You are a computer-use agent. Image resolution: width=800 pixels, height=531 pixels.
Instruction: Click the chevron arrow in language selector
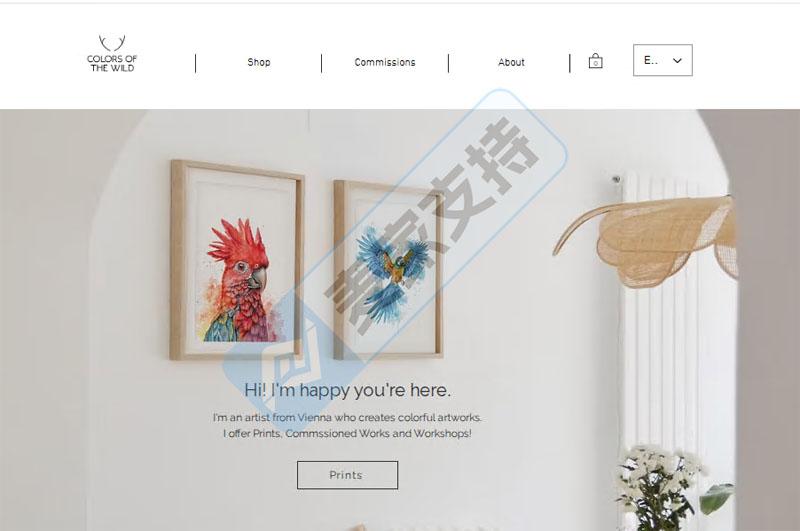pyautogui.click(x=677, y=61)
